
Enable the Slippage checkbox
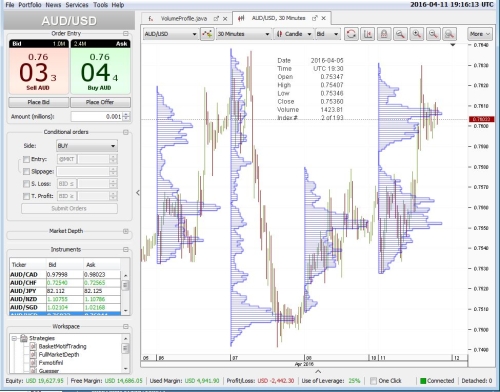click(x=26, y=172)
